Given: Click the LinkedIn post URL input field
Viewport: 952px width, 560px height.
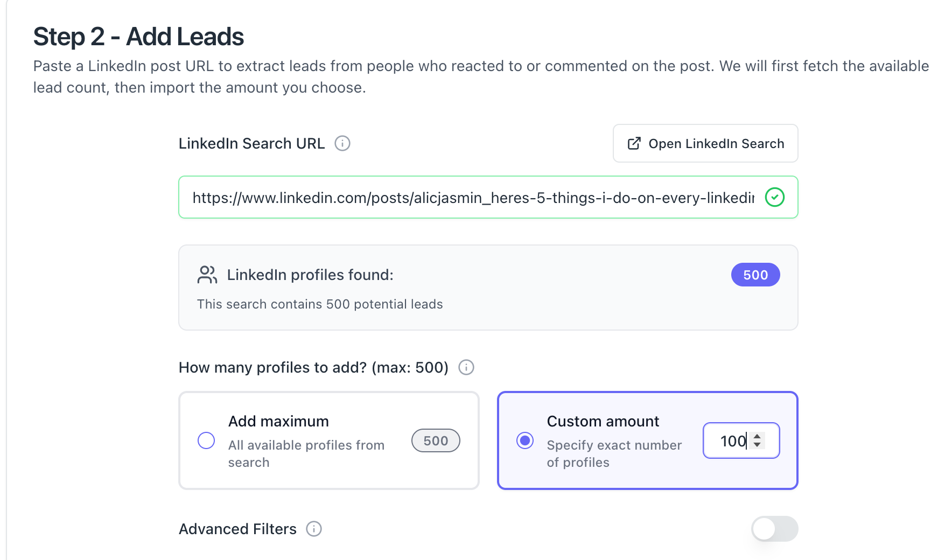Looking at the screenshot, I should [473, 197].
